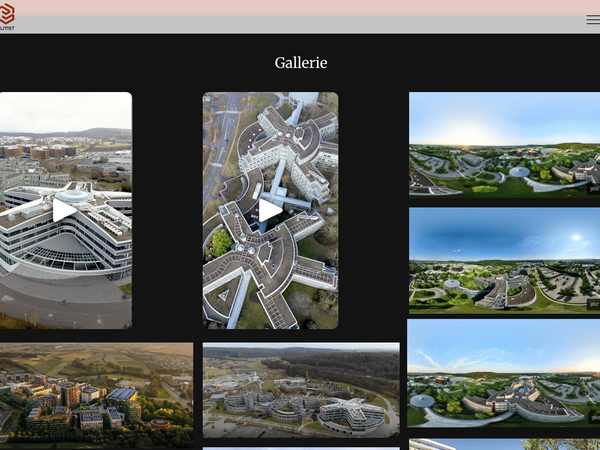The width and height of the screenshot is (600, 450).
Task: Open the grey campus aerial with forest
Action: pos(301,390)
